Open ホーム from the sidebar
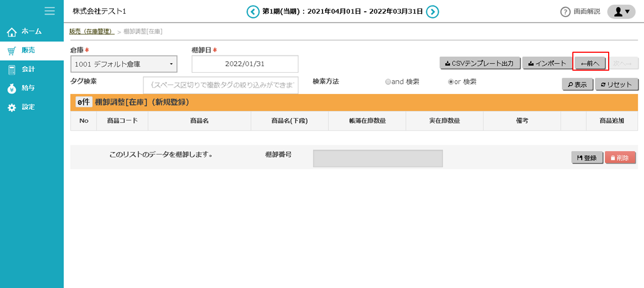This screenshot has height=288, width=644. [32, 32]
